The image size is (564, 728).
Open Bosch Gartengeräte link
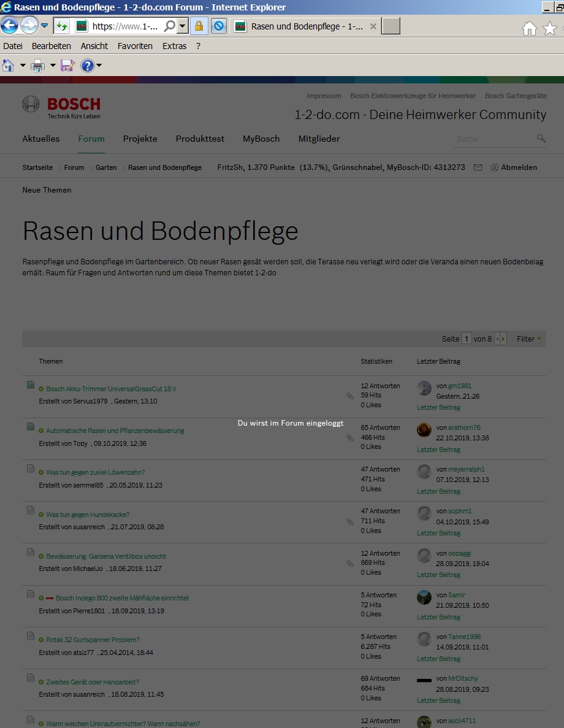(516, 96)
